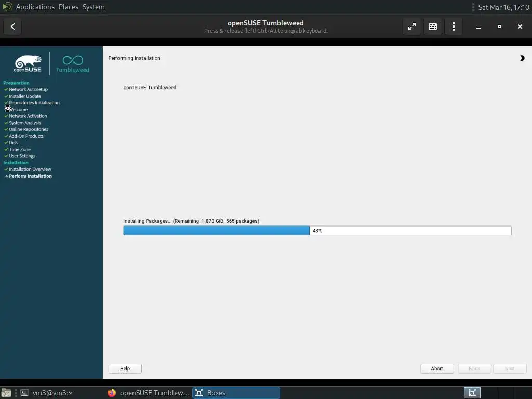This screenshot has height=399, width=532.
Task: Toggle dark mode with the moon icon
Action: point(522,58)
